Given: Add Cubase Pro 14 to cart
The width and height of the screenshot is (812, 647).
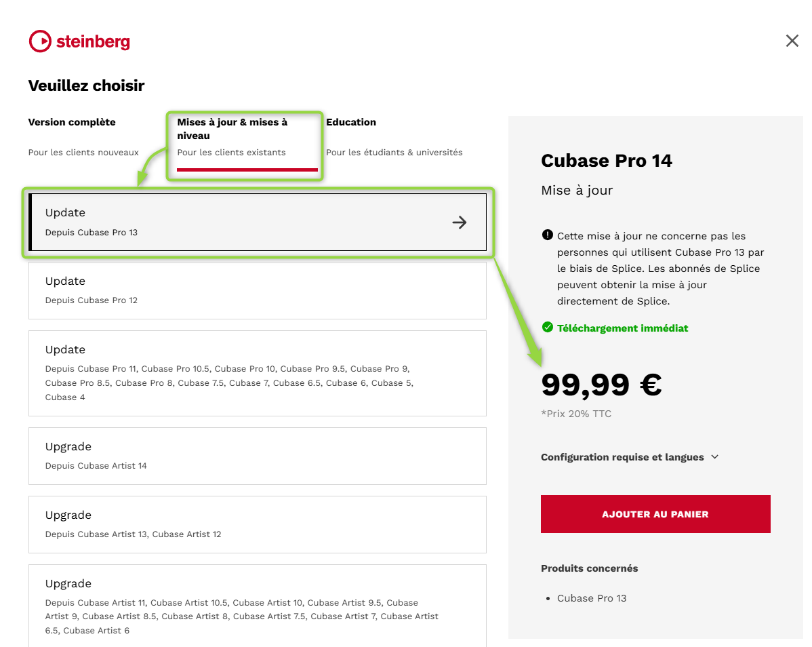Looking at the screenshot, I should pos(655,514).
